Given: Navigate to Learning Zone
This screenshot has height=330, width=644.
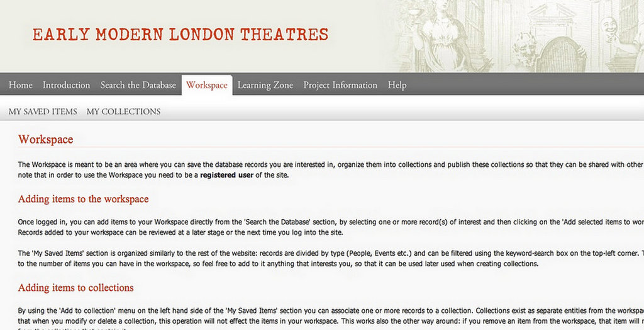Looking at the screenshot, I should tap(265, 85).
